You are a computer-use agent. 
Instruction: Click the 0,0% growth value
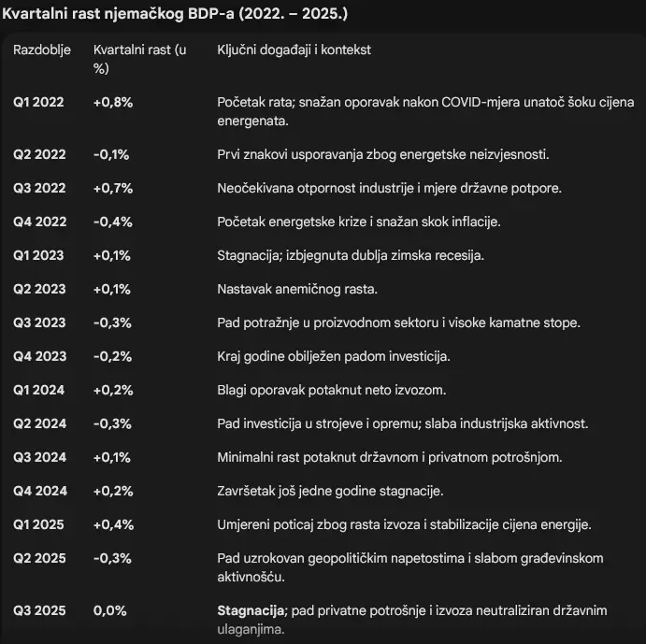point(109,610)
